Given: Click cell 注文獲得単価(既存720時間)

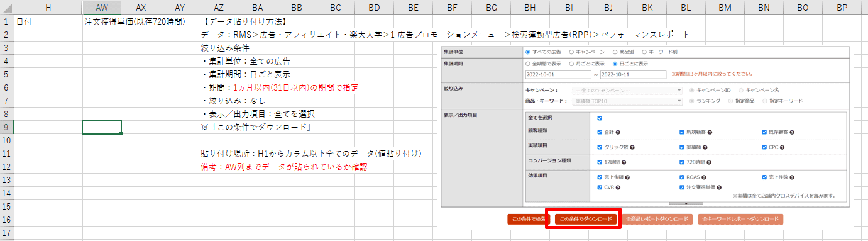Looking at the screenshot, I should pyautogui.click(x=135, y=21).
